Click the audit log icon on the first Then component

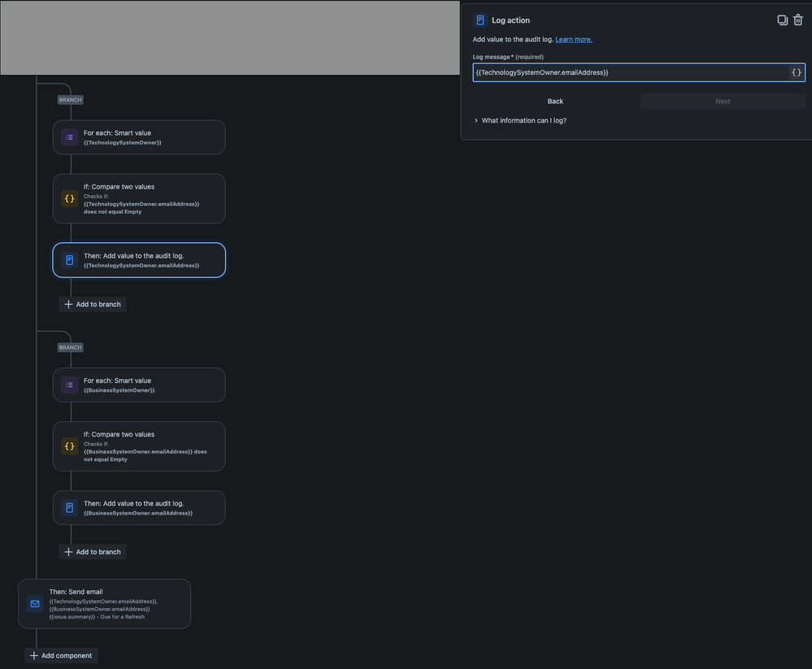69,260
